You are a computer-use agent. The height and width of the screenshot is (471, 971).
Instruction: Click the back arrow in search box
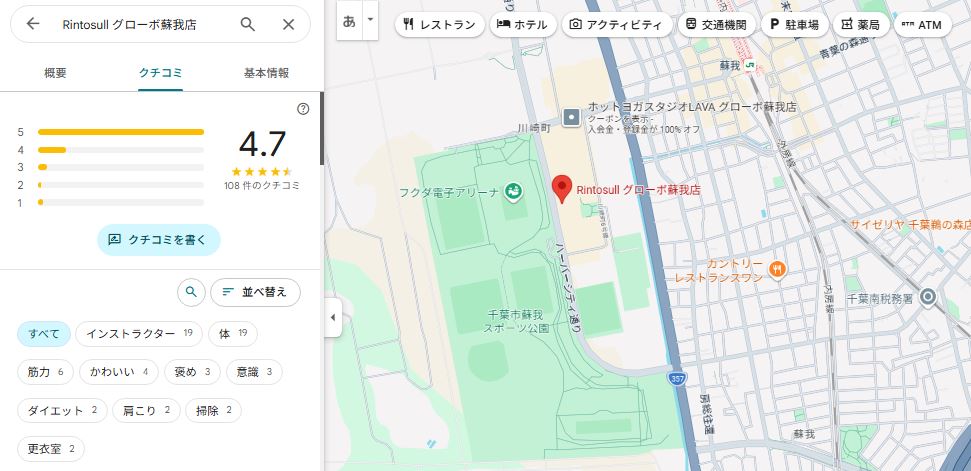[33, 24]
